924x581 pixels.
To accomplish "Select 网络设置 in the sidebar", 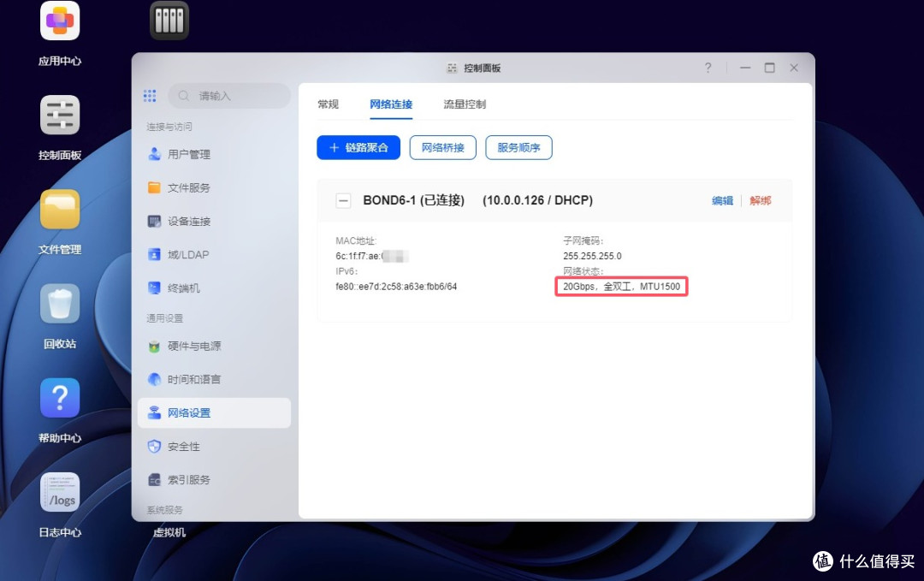I will (214, 413).
